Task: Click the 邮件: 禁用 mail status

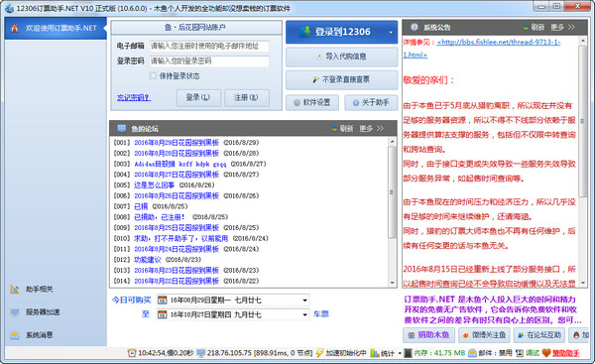Action: tap(490, 353)
